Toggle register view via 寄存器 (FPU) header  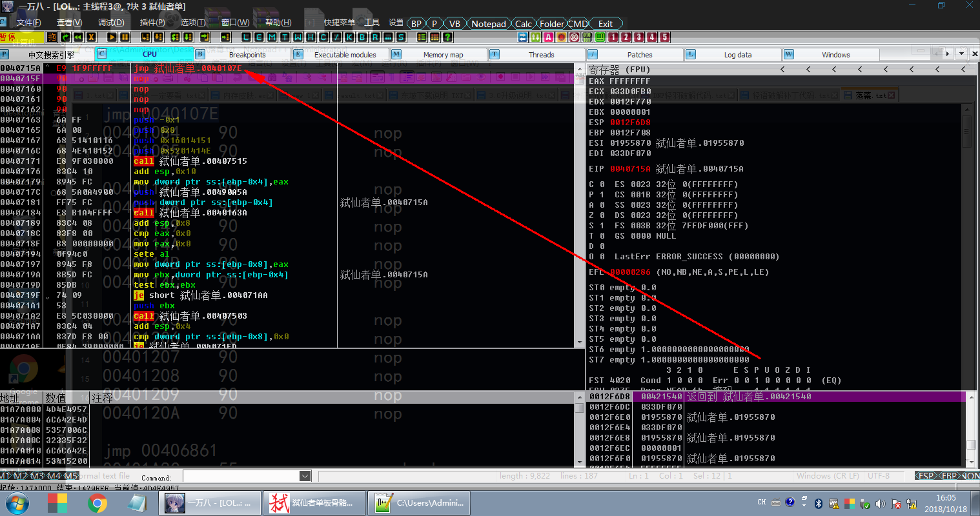pos(620,69)
